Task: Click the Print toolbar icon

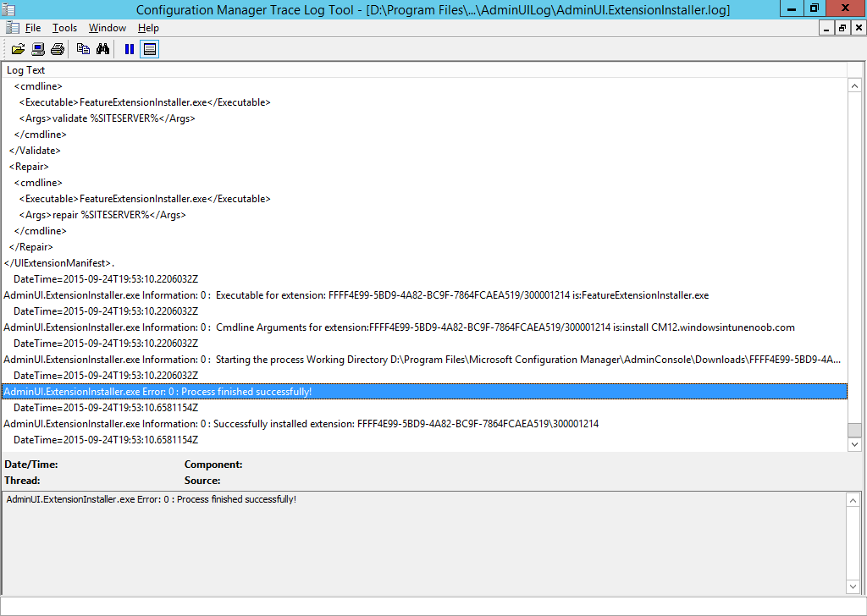Action: click(x=57, y=49)
